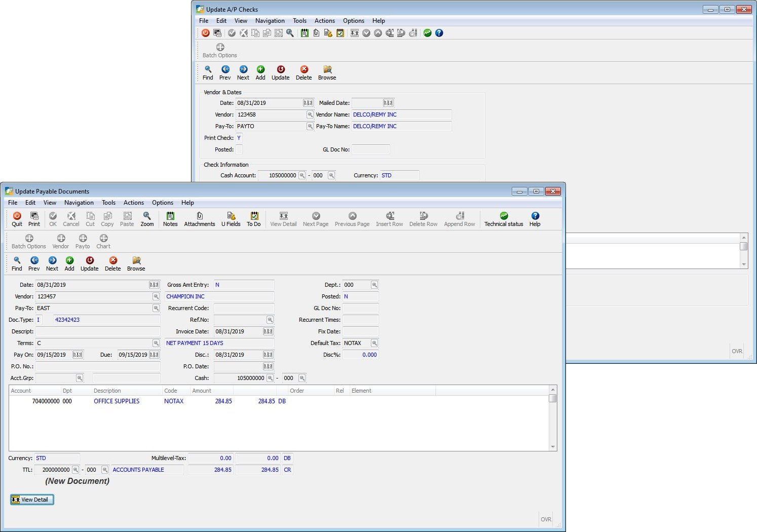Append a row using the Append Row icon
This screenshot has width=757, height=532.
coord(459,219)
